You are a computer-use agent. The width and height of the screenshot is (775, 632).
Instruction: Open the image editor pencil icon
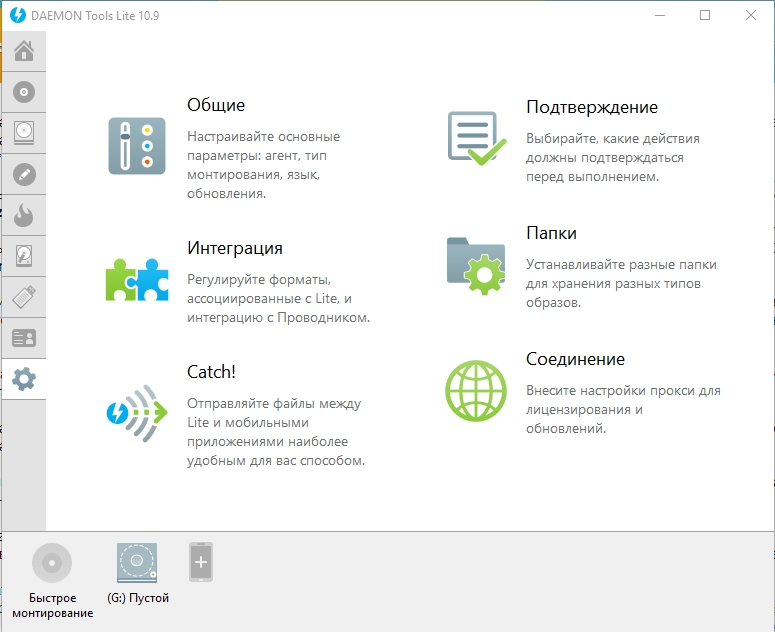24,174
